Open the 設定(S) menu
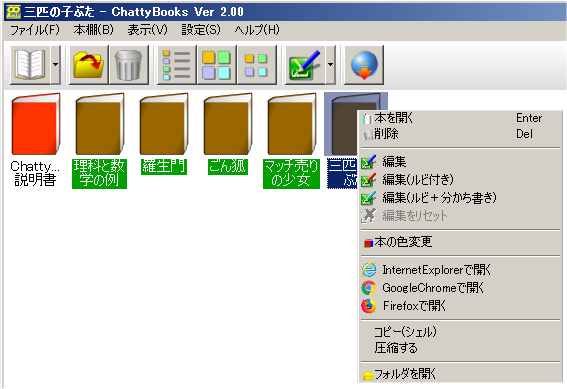The width and height of the screenshot is (567, 389). click(201, 30)
